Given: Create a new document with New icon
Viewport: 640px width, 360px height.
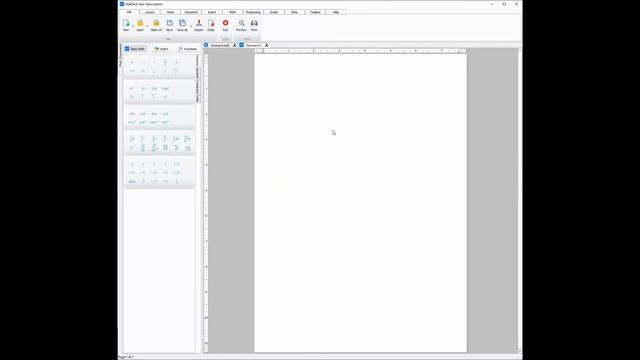Looking at the screenshot, I should 126,24.
